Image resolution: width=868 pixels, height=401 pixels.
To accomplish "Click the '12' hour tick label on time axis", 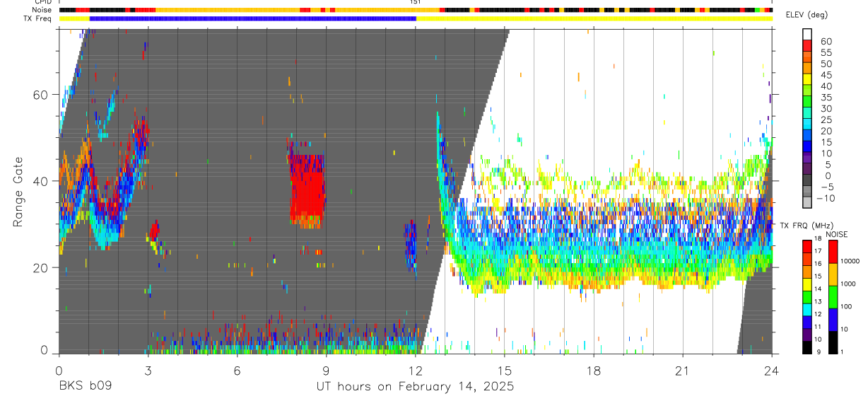I will [x=416, y=370].
